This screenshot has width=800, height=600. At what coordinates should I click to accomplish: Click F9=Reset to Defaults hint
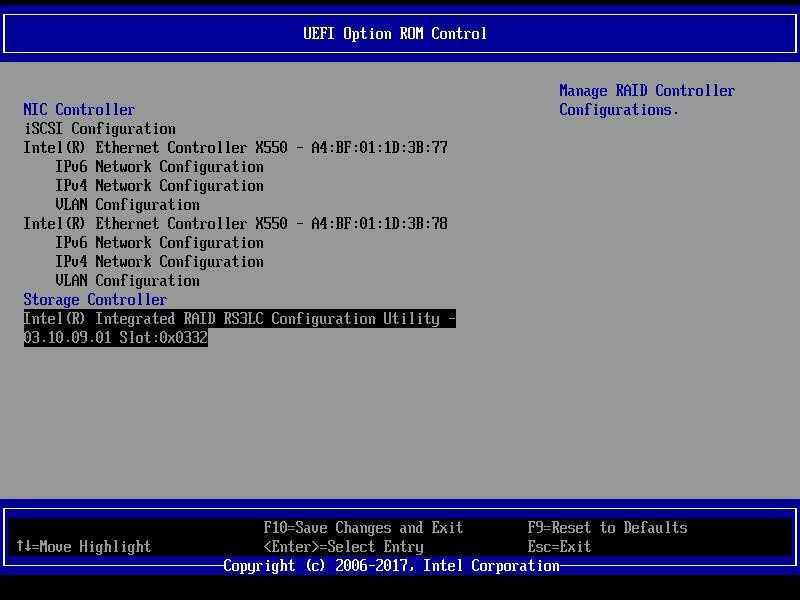pos(607,528)
